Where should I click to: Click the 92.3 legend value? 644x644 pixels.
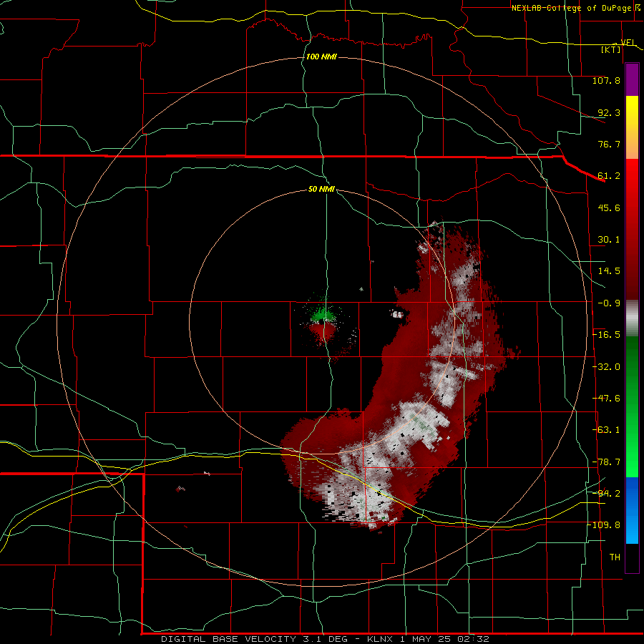[x=609, y=112]
